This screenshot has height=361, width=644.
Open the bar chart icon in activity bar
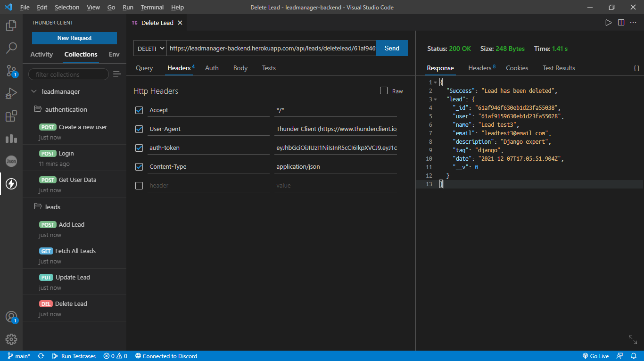pyautogui.click(x=11, y=139)
